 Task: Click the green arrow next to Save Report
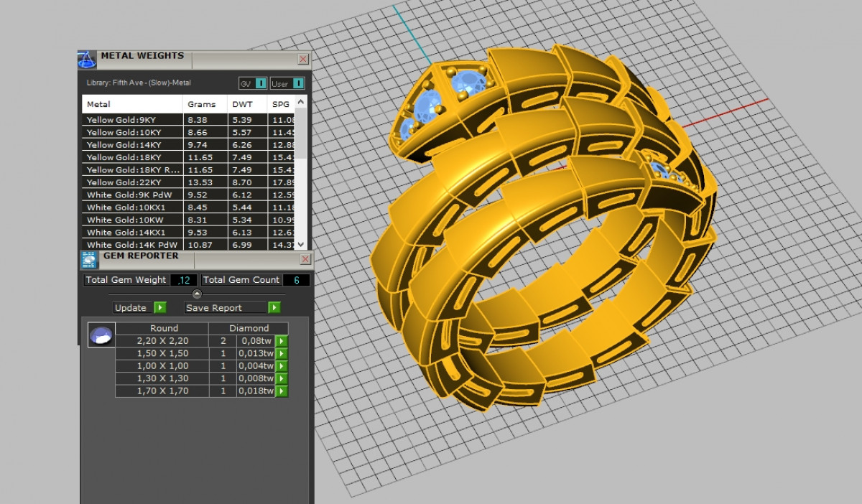274,307
